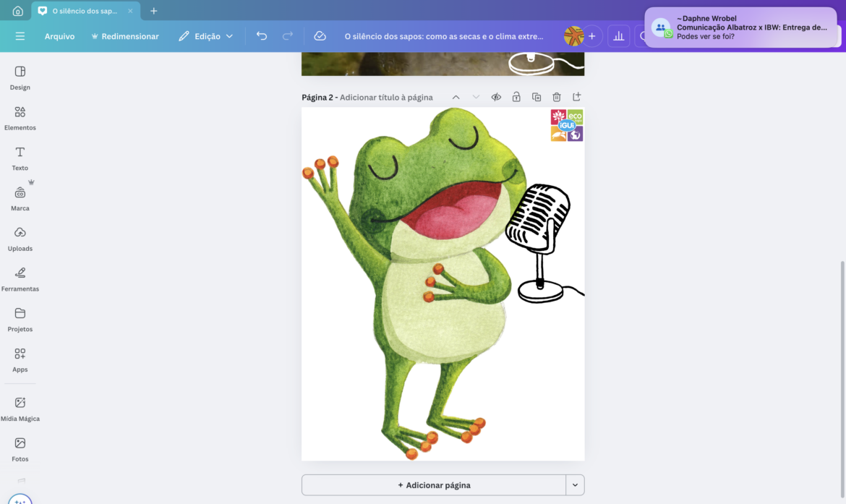The width and height of the screenshot is (846, 504).
Task: Click the Redimensionar button
Action: (124, 36)
